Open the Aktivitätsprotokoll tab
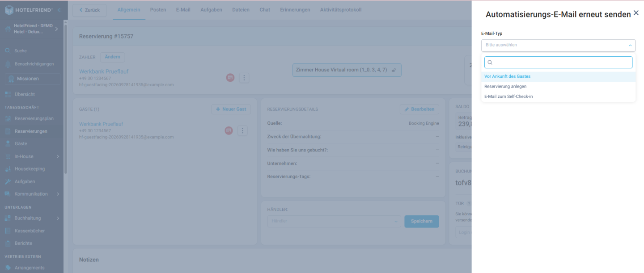Screen dimensions: 644x273 click(341, 10)
